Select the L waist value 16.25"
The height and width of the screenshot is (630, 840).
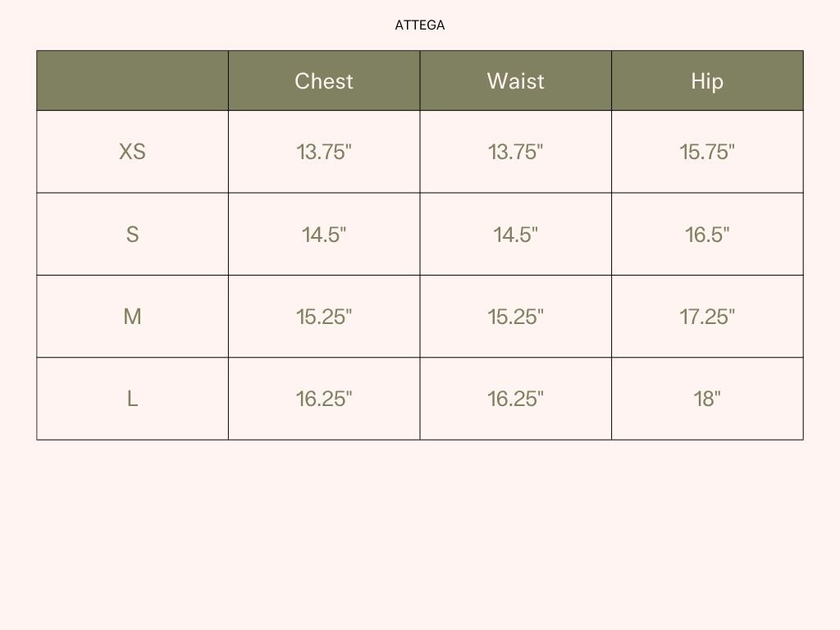tap(515, 399)
